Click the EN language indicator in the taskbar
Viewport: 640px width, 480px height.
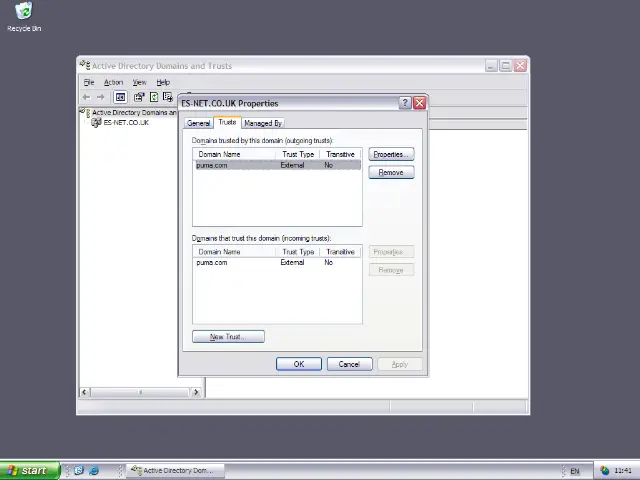point(575,471)
